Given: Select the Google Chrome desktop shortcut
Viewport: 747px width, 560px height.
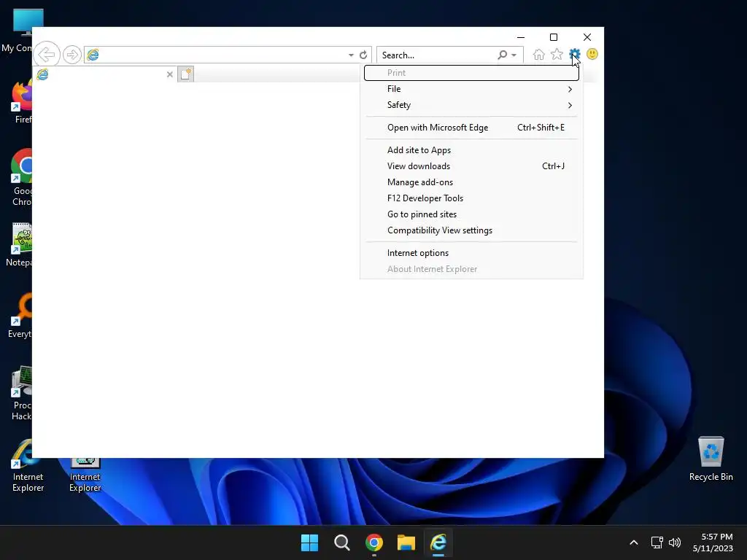Looking at the screenshot, I should coord(21,178).
